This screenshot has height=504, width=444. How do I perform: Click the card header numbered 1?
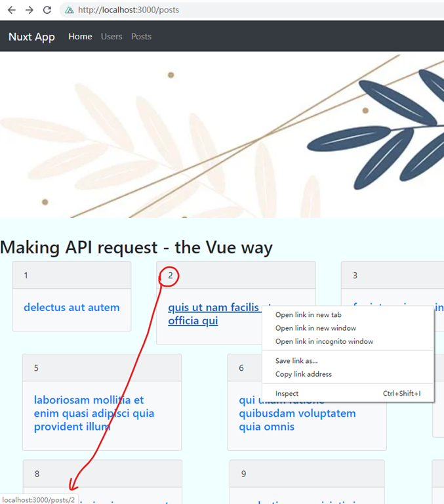point(71,275)
